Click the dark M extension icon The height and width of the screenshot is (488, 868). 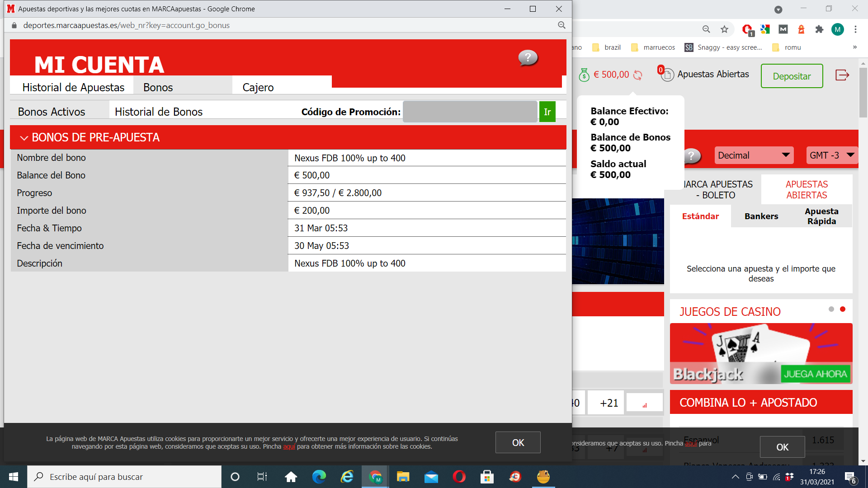[x=783, y=29]
